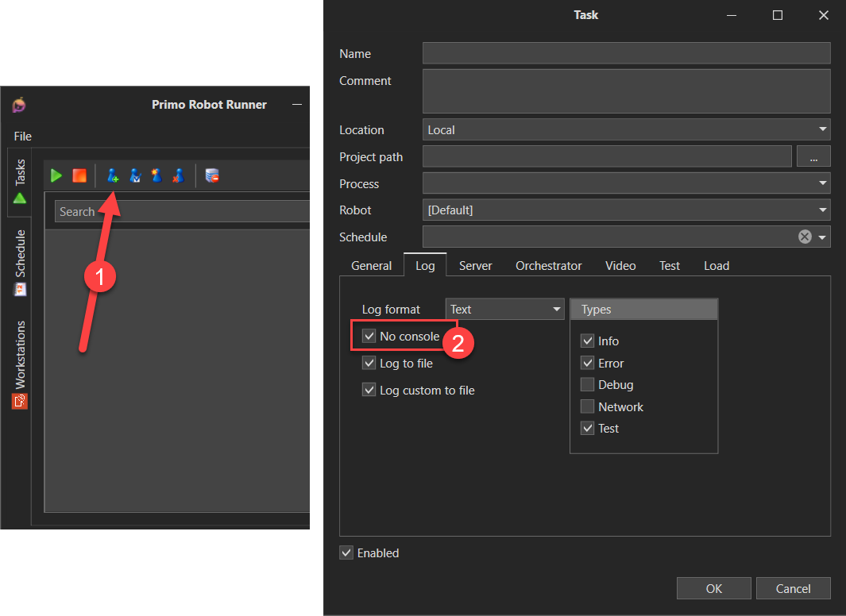
Task: Switch to the General tab
Action: point(371,266)
